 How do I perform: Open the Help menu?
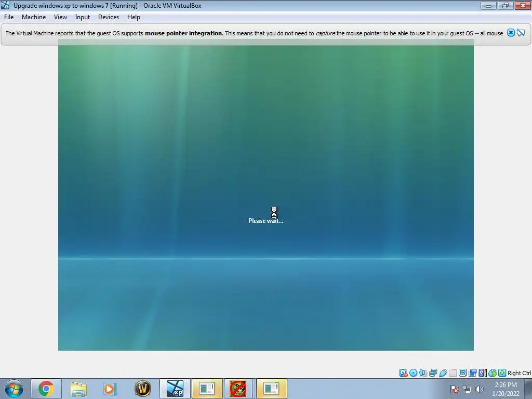click(x=134, y=17)
